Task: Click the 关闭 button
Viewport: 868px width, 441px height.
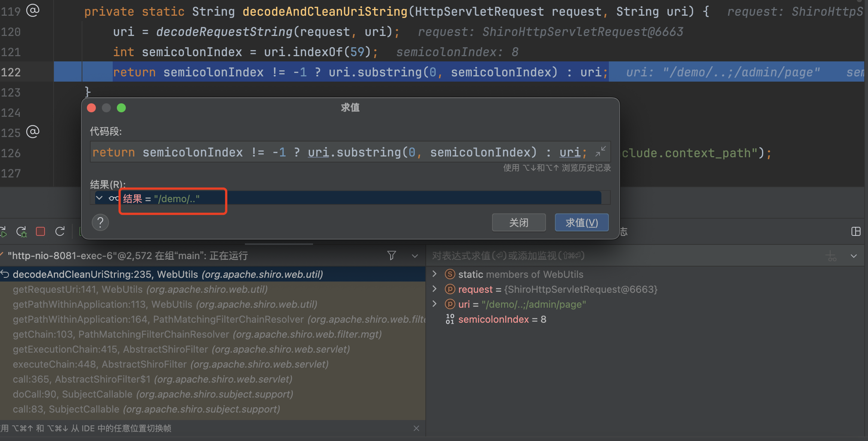Action: [519, 223]
